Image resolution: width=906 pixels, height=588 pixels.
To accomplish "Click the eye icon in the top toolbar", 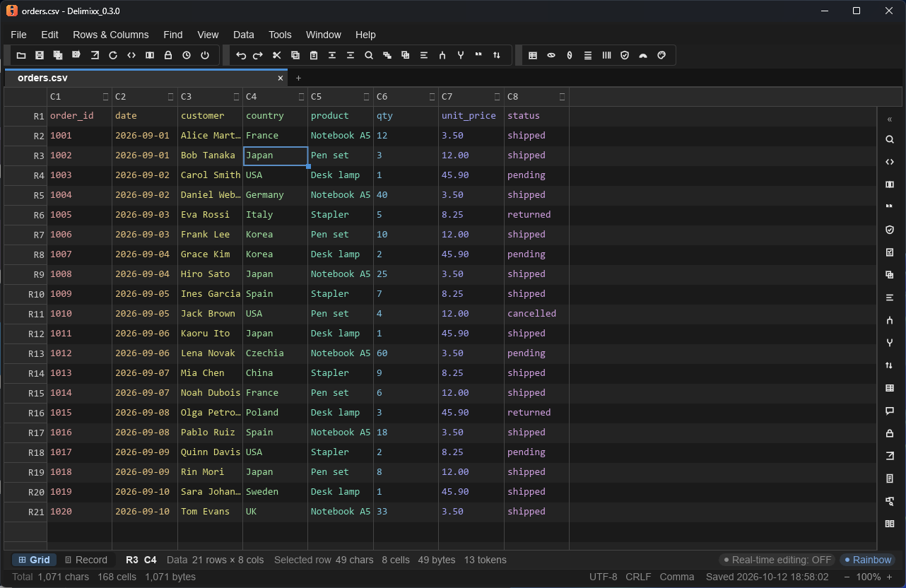I will pyautogui.click(x=551, y=55).
